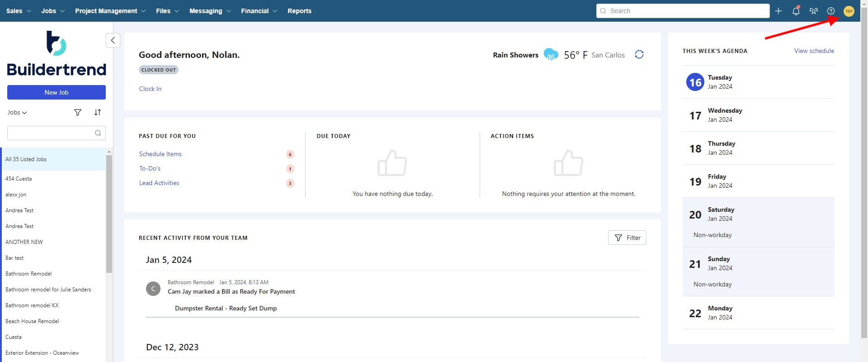Click the sort jobs arrows icon
The image size is (868, 362).
coord(98,112)
